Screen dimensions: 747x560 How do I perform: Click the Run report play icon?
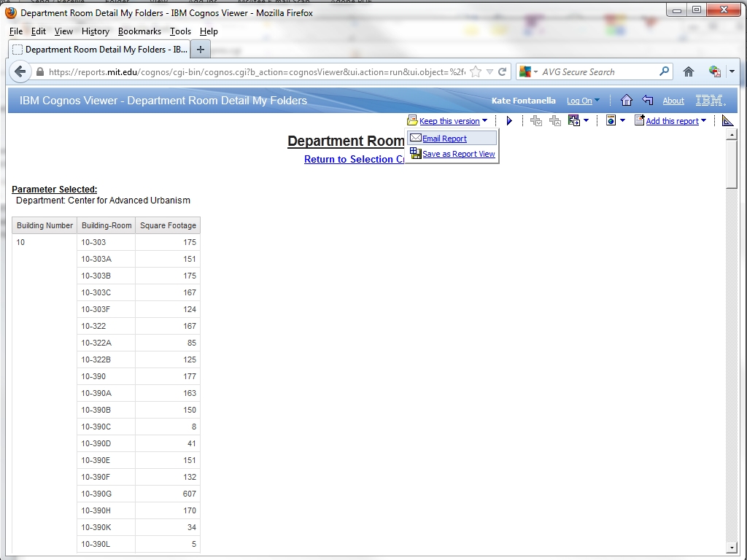509,121
